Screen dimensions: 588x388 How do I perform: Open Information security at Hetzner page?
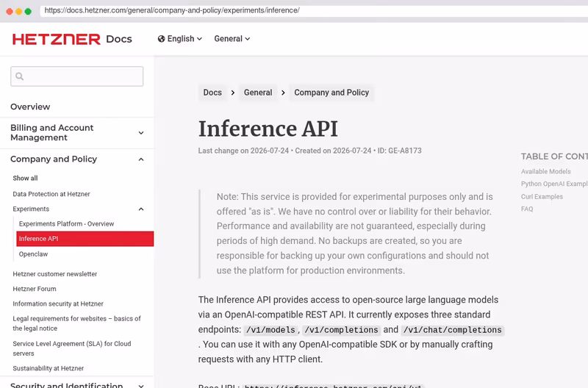click(58, 303)
